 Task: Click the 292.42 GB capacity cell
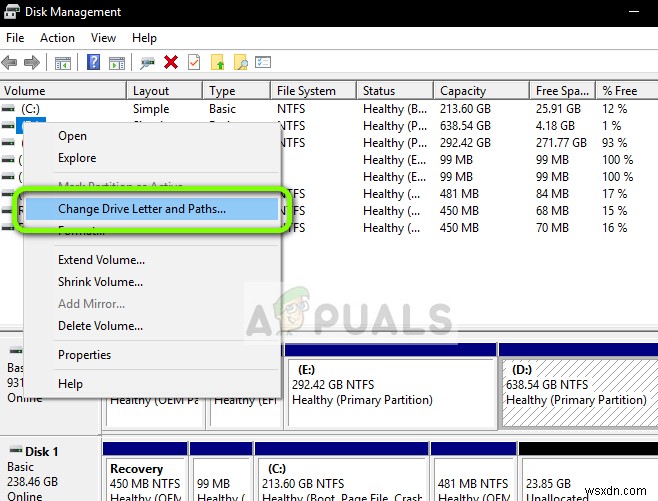(x=465, y=143)
